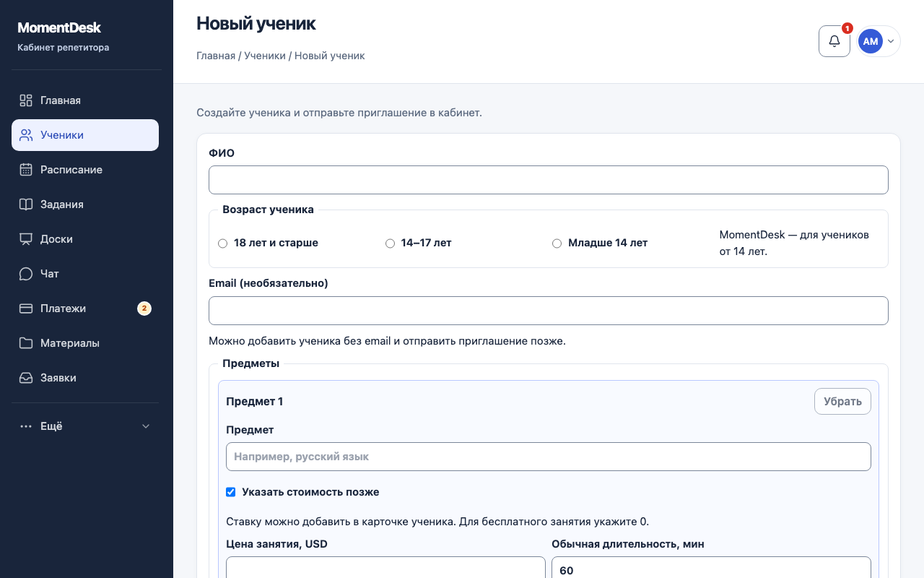Follow the Главная breadcrumb link
This screenshot has width=924, height=578.
tap(216, 56)
